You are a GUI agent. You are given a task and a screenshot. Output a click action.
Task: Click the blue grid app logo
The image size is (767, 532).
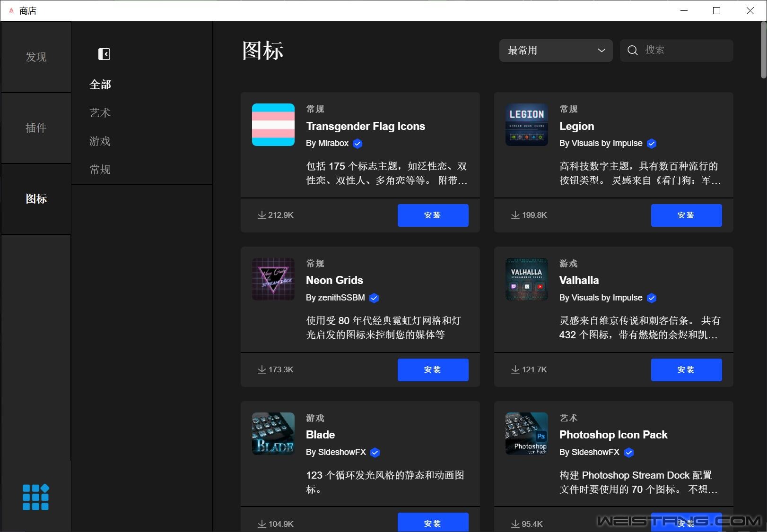tap(36, 497)
